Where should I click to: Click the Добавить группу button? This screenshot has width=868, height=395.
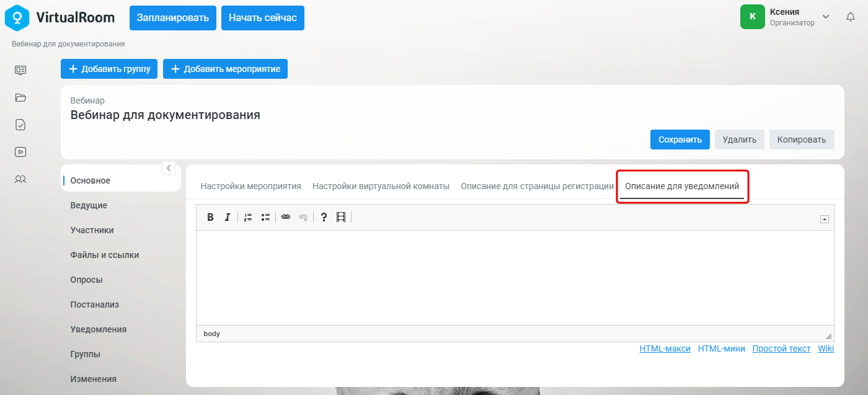[x=109, y=69]
